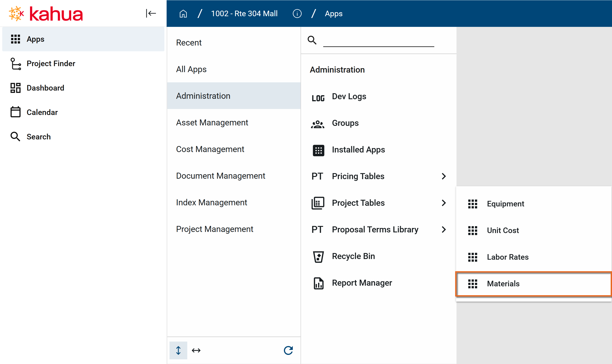Toggle vertical layout arrows button

tap(178, 350)
